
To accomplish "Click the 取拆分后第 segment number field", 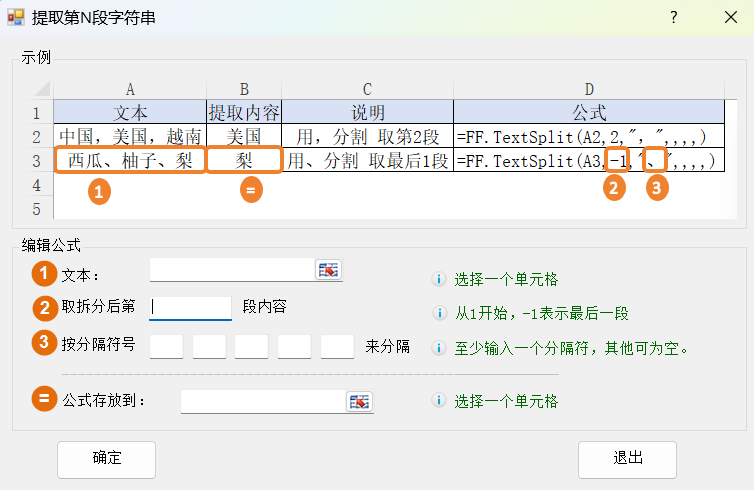I will click(x=190, y=307).
